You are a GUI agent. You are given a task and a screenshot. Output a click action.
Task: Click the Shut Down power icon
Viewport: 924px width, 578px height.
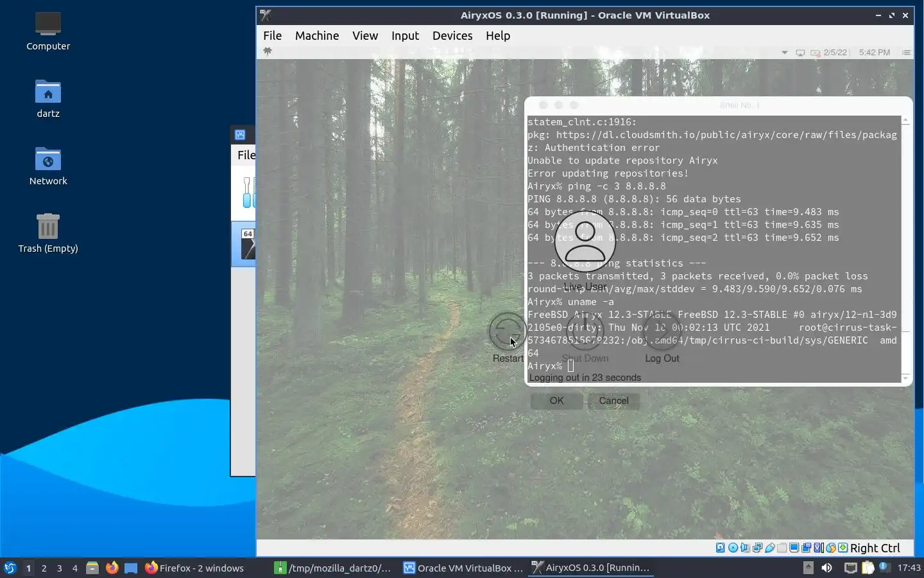point(585,331)
